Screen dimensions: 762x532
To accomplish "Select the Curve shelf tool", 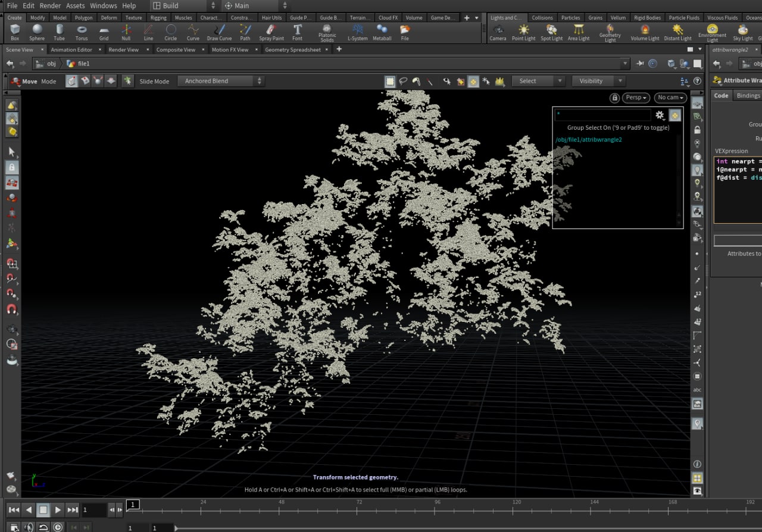I will pyautogui.click(x=193, y=32).
